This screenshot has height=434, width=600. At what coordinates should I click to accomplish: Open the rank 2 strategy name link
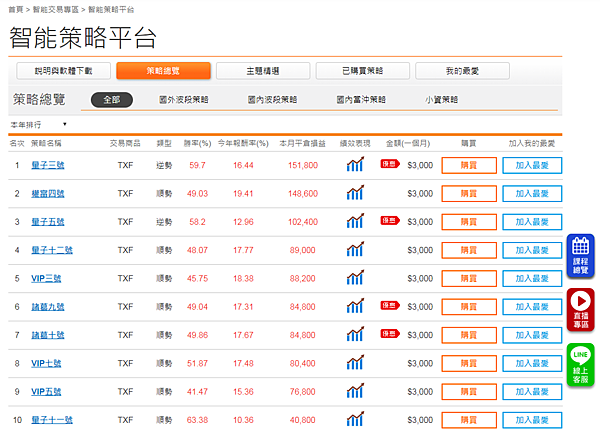pyautogui.click(x=48, y=194)
